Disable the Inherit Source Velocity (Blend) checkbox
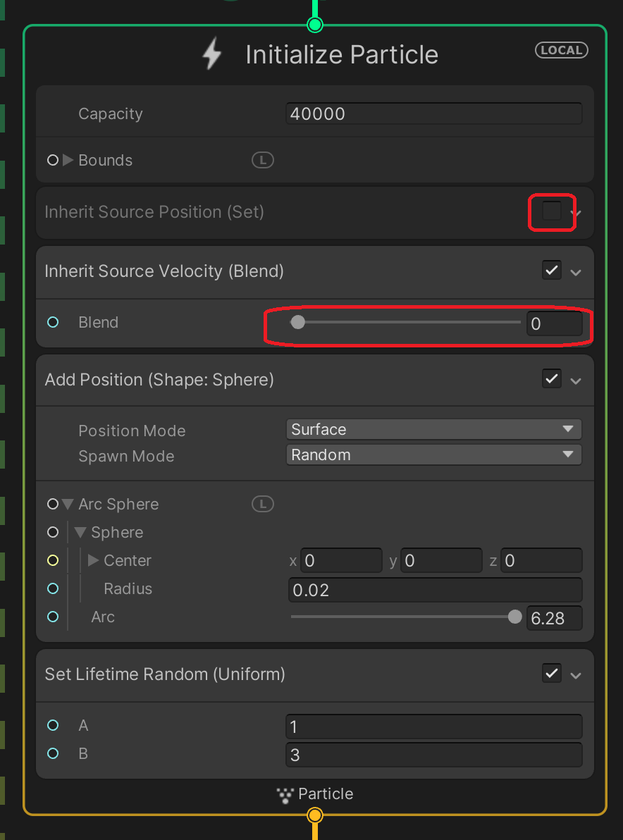This screenshot has width=623, height=840. click(x=552, y=271)
